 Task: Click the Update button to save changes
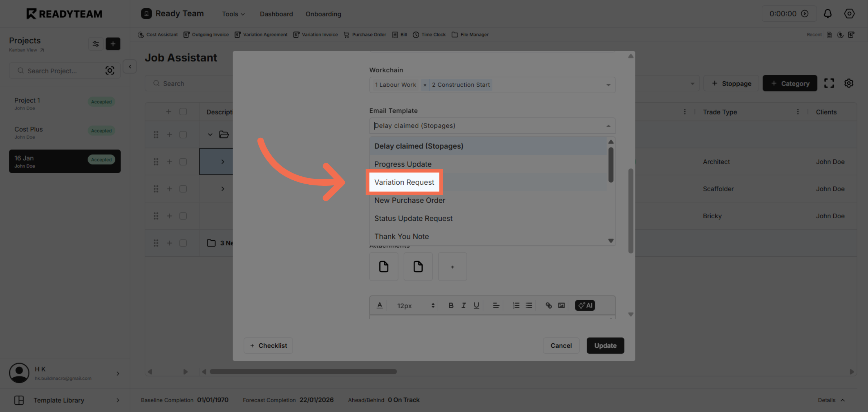coord(605,346)
